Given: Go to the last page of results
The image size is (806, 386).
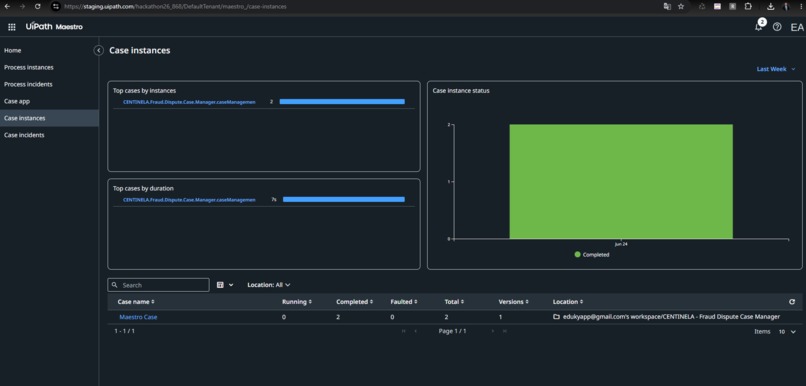Looking at the screenshot, I should pyautogui.click(x=505, y=332).
